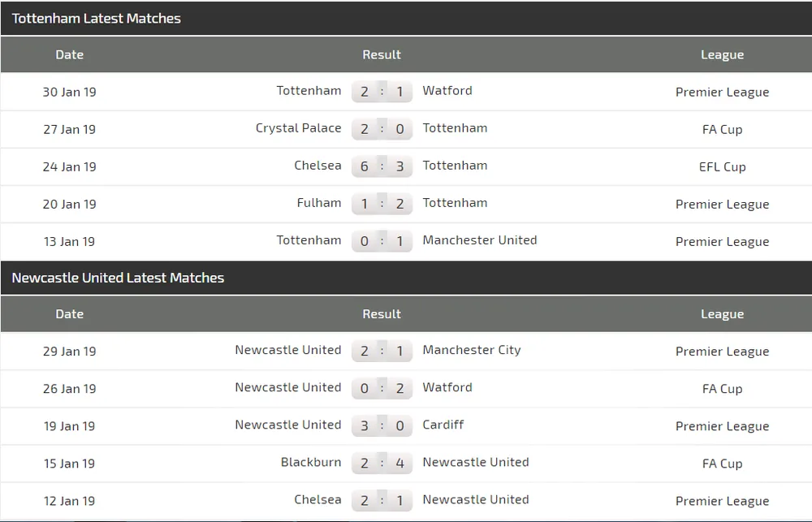This screenshot has width=812, height=522.
Task: Select the Newcastle United vs Watford FA Cup result
Action: point(382,388)
